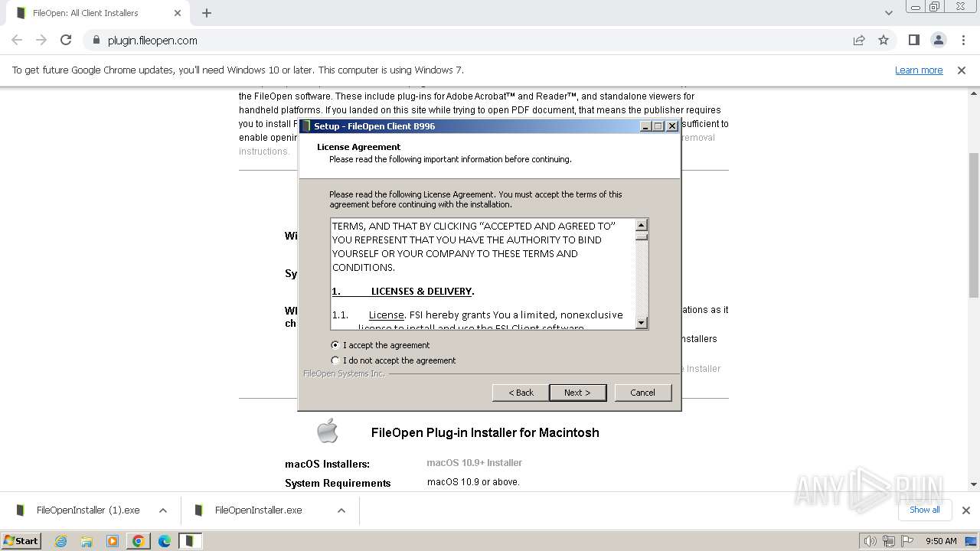
Task: Open a new Chrome tab
Action: pyautogui.click(x=207, y=13)
